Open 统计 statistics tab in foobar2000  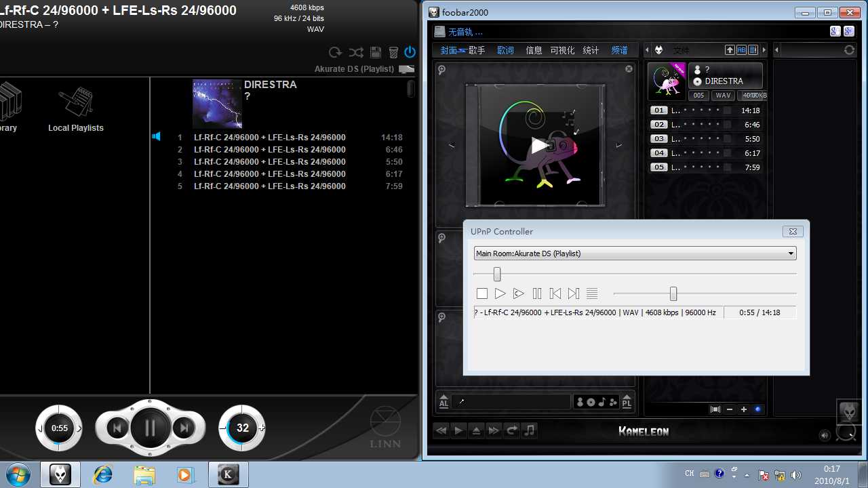(591, 50)
